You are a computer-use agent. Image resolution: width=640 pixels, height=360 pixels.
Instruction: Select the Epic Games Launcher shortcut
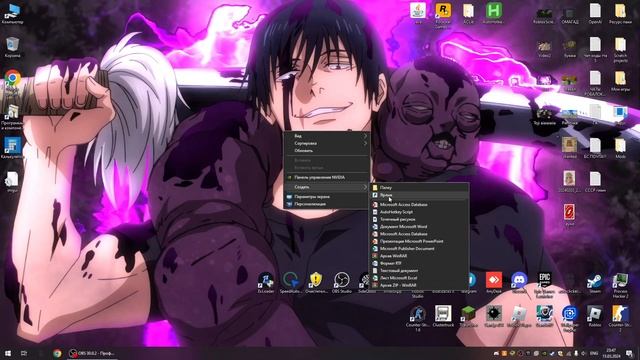544,285
